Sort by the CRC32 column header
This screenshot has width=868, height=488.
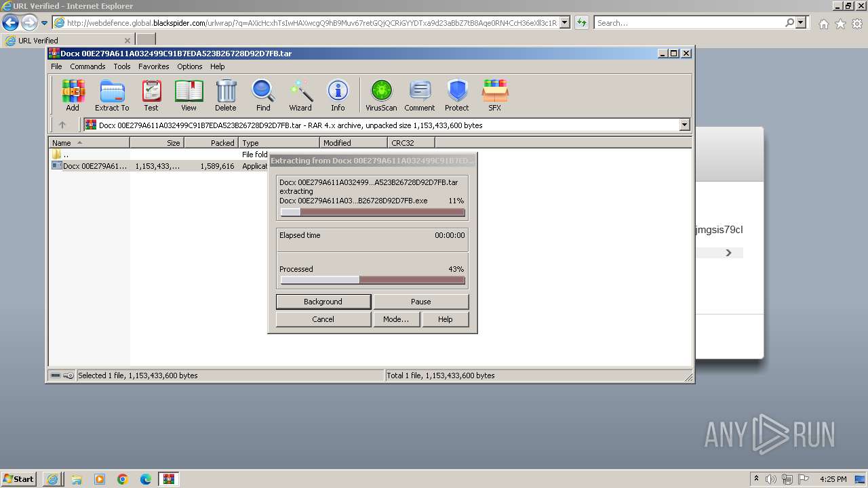click(x=411, y=143)
